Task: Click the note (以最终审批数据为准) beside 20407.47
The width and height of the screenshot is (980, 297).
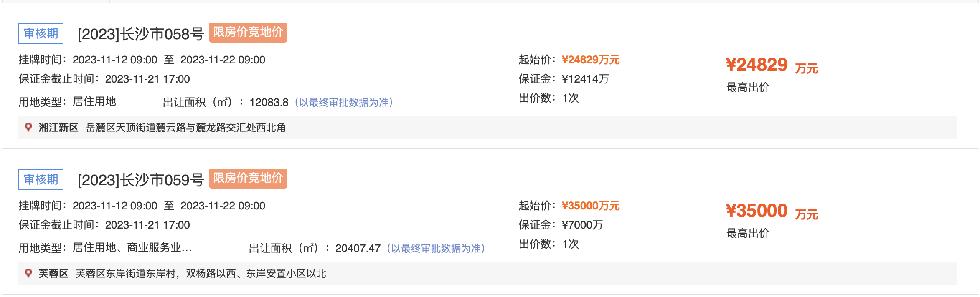Action: pos(436,248)
